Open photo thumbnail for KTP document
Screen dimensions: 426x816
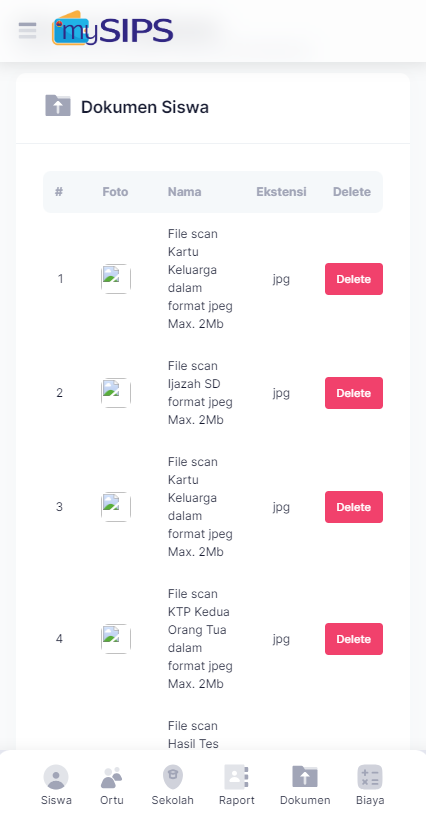point(115,639)
